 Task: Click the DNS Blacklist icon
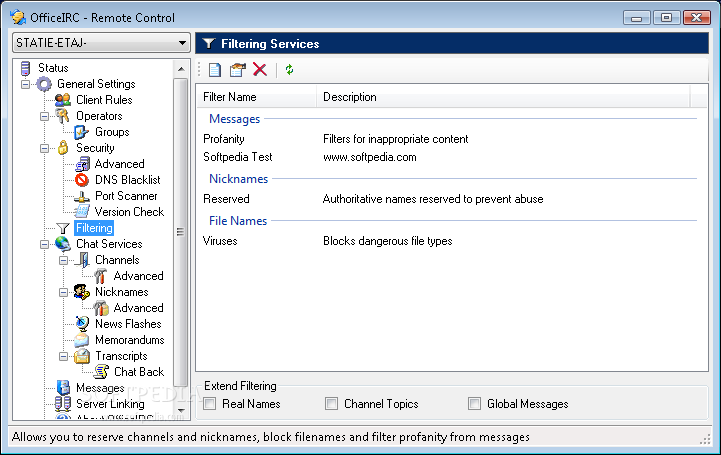tap(82, 180)
